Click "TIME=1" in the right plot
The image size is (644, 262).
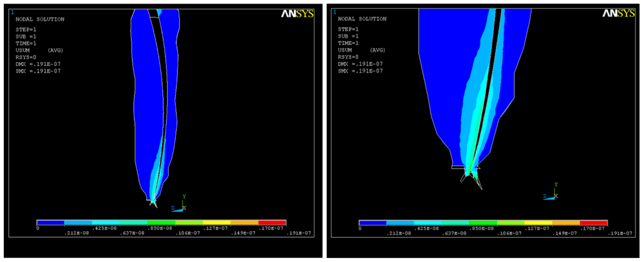(348, 43)
